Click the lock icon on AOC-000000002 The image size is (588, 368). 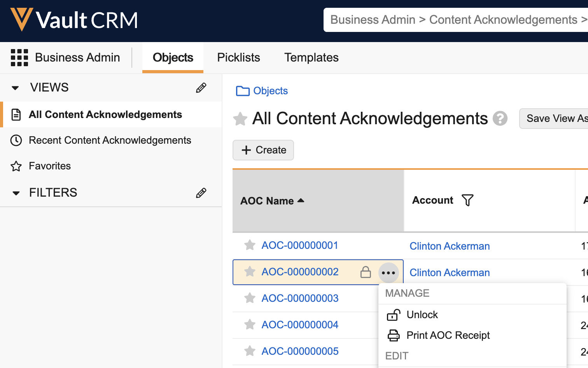366,272
